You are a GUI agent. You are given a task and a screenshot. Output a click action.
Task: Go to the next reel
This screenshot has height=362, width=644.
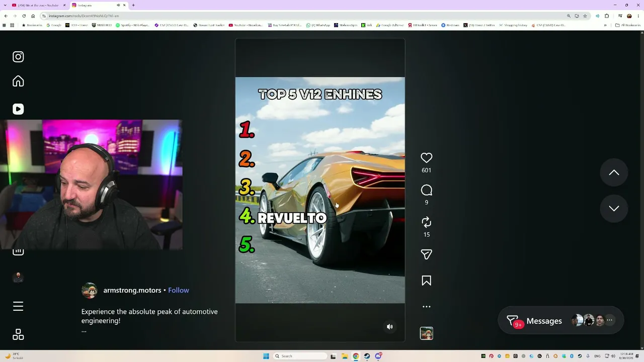pos(614,208)
